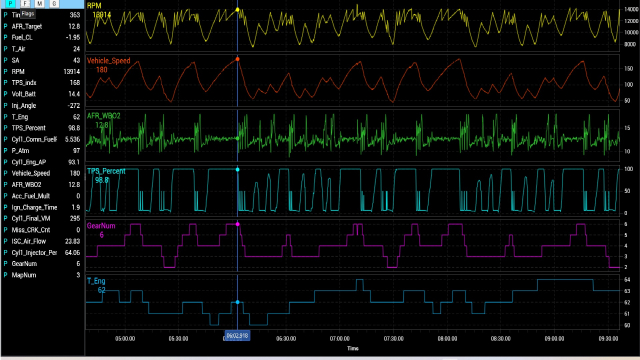Click the 05:00.00 mark on the time axis

coord(125,339)
